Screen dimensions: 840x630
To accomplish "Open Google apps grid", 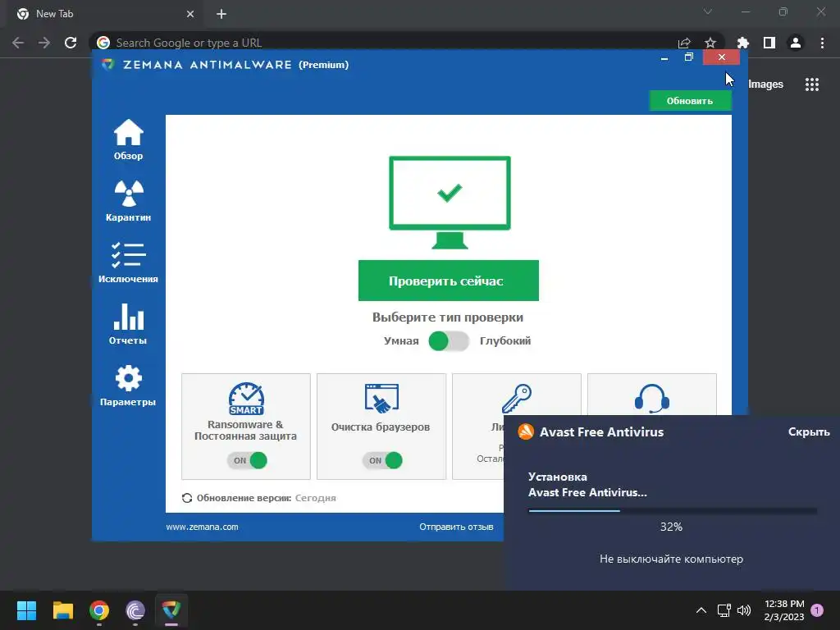I will [x=812, y=84].
